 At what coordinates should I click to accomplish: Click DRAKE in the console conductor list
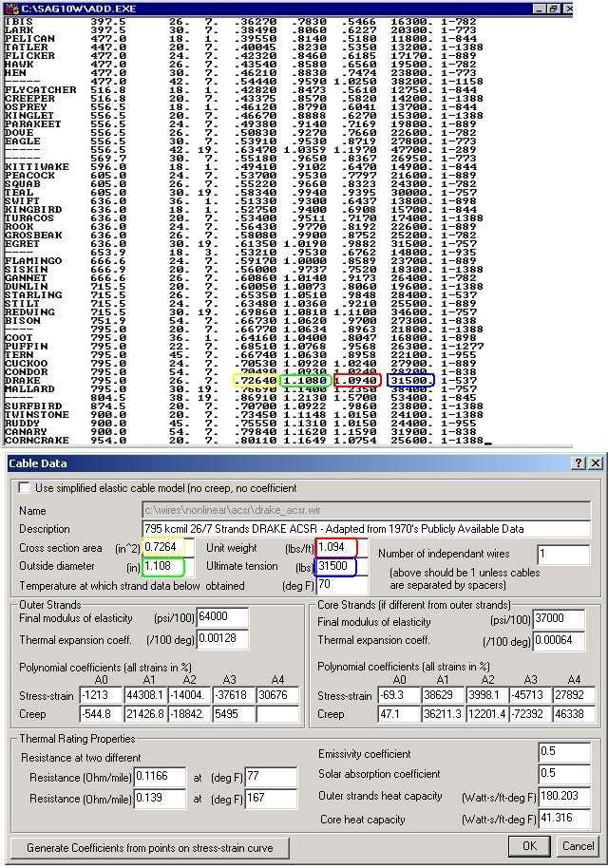point(22,380)
